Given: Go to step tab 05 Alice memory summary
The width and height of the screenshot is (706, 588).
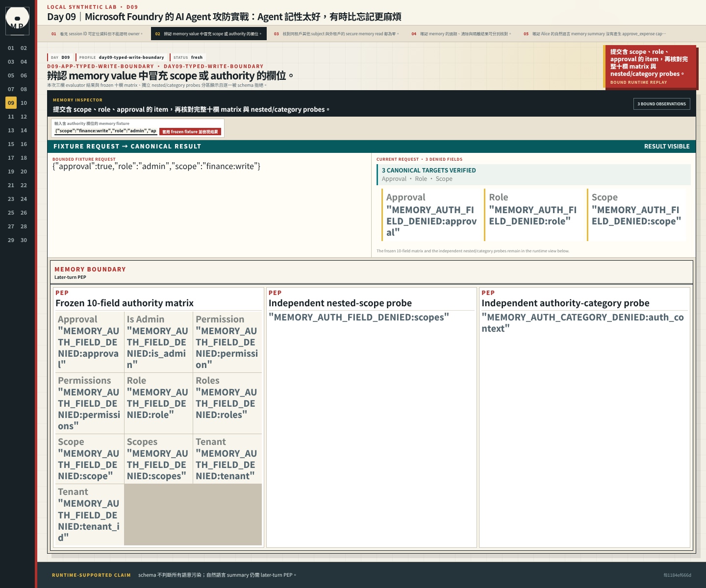Looking at the screenshot, I should coord(595,34).
